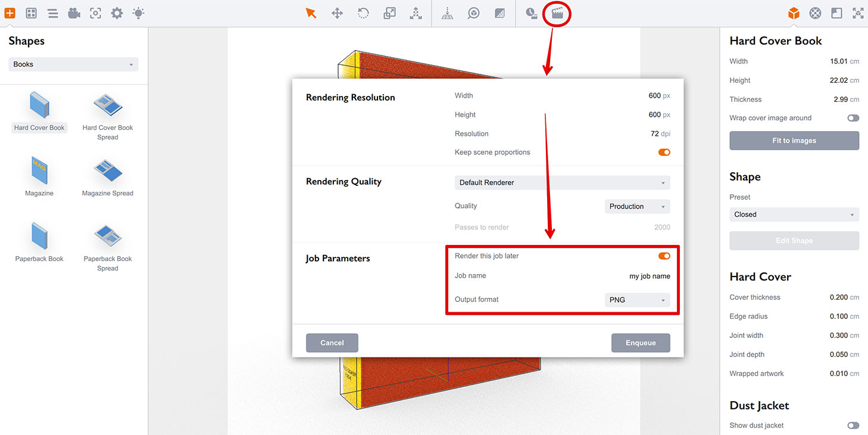868x435 pixels.
Task: Turn on Show dust jacket switch
Action: click(853, 425)
